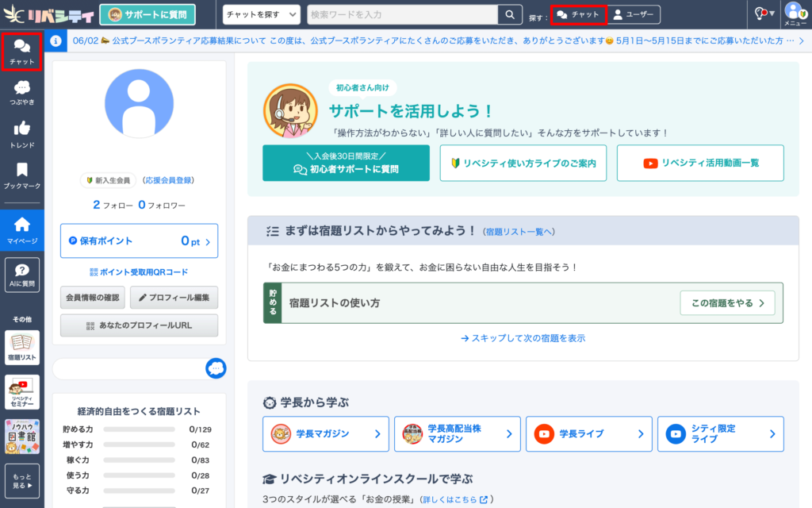
Task: Click the サポートに質問 button
Action: pyautogui.click(x=147, y=14)
